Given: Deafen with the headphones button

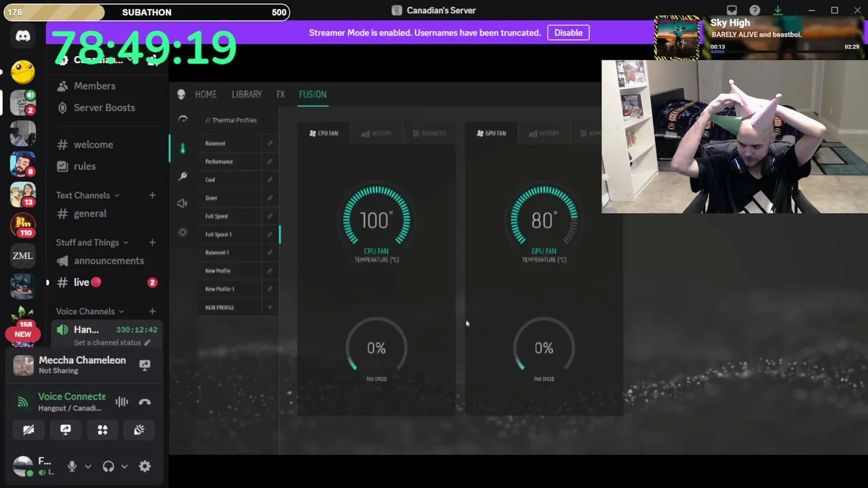Looking at the screenshot, I should (108, 466).
